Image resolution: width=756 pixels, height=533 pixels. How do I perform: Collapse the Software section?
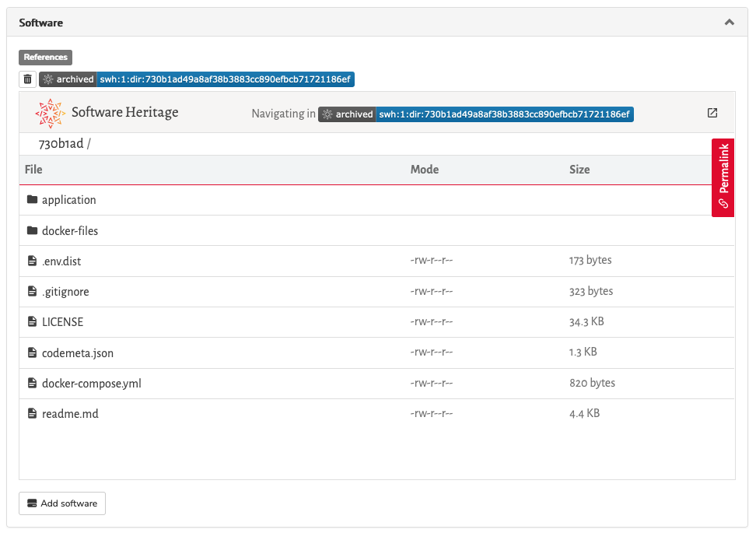tap(729, 23)
